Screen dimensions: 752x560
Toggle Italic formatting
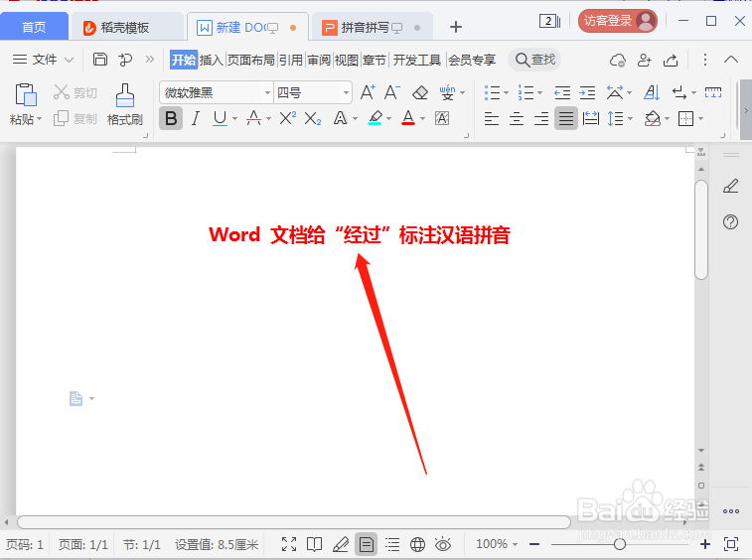195,118
